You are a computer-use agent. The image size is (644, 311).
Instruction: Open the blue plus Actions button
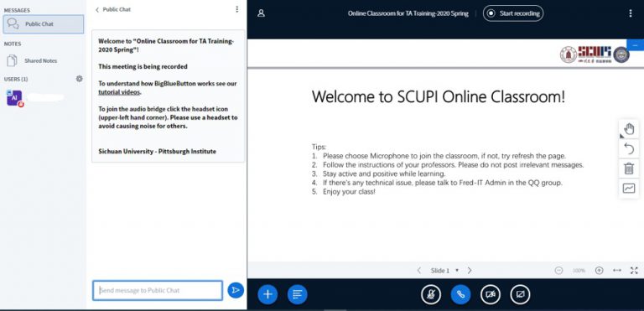[267, 294]
